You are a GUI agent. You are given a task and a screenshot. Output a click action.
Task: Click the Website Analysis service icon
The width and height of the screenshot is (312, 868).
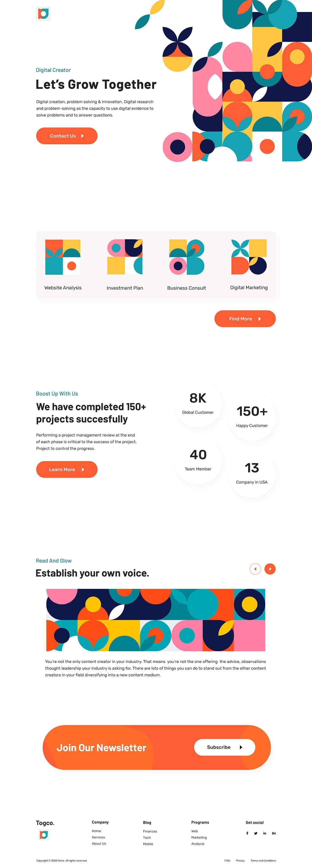tap(63, 257)
